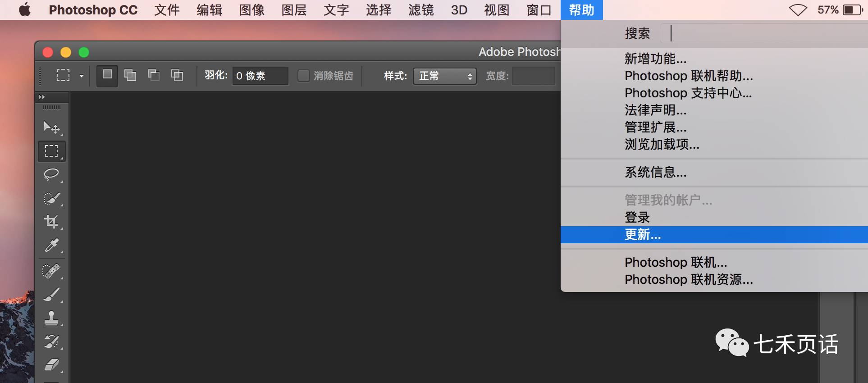Open the 窗口 menu
Image resolution: width=868 pixels, height=383 pixels.
[x=539, y=10]
